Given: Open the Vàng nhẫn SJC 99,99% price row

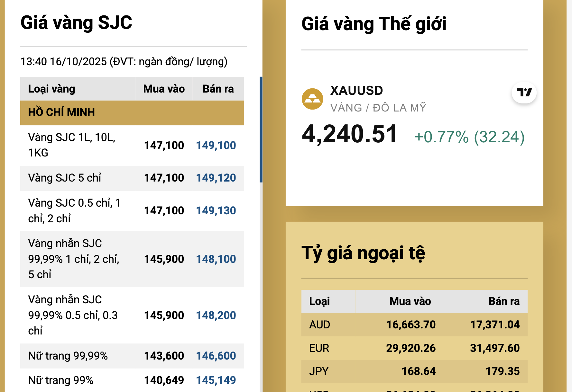Looking at the screenshot, I should pos(132,259).
